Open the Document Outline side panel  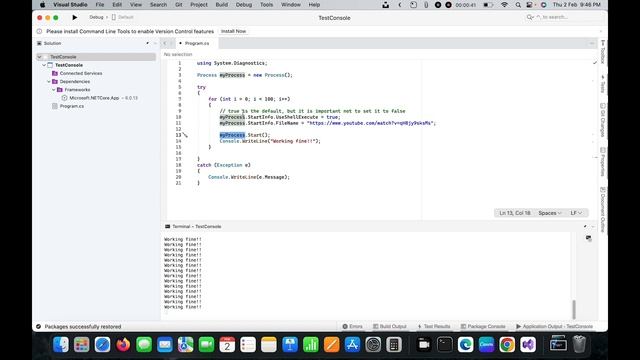click(x=603, y=210)
